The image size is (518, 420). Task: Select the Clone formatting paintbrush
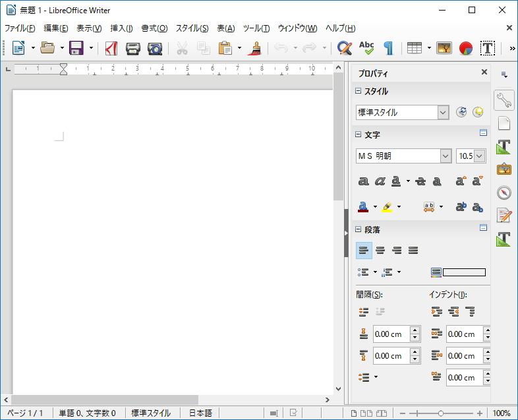coord(254,48)
